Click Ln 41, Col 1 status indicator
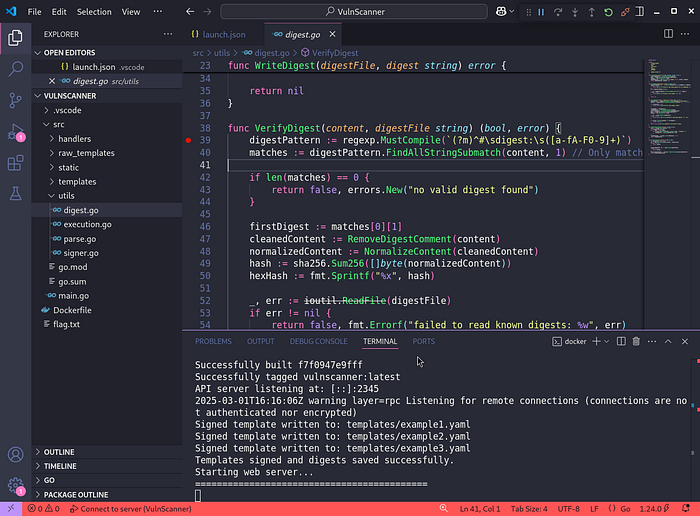700x516 pixels. point(480,508)
